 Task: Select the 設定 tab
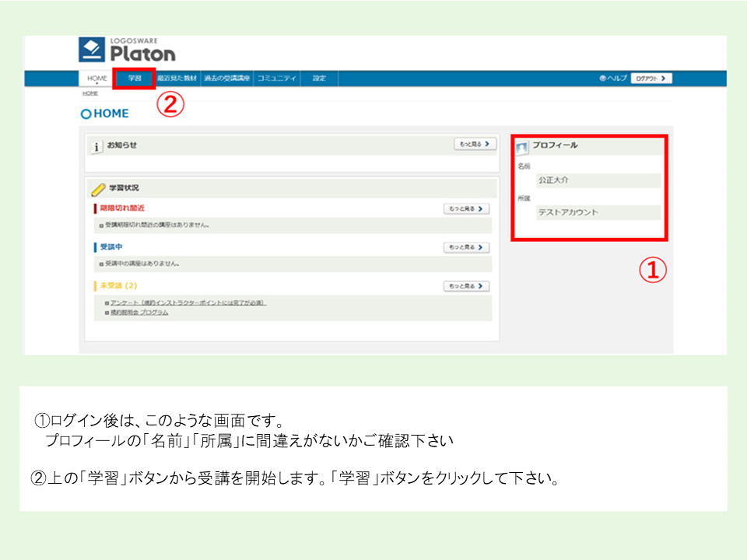pos(319,79)
